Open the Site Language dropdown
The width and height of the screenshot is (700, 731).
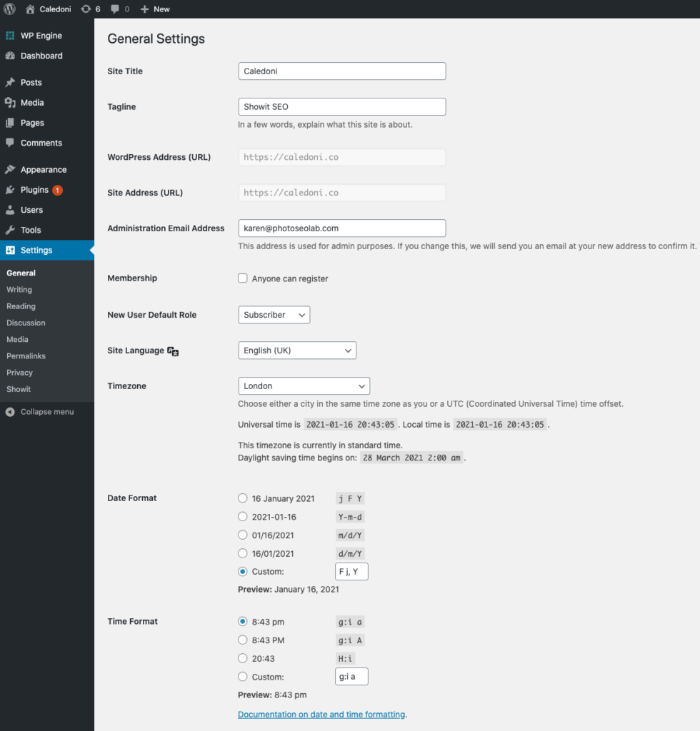tap(297, 350)
